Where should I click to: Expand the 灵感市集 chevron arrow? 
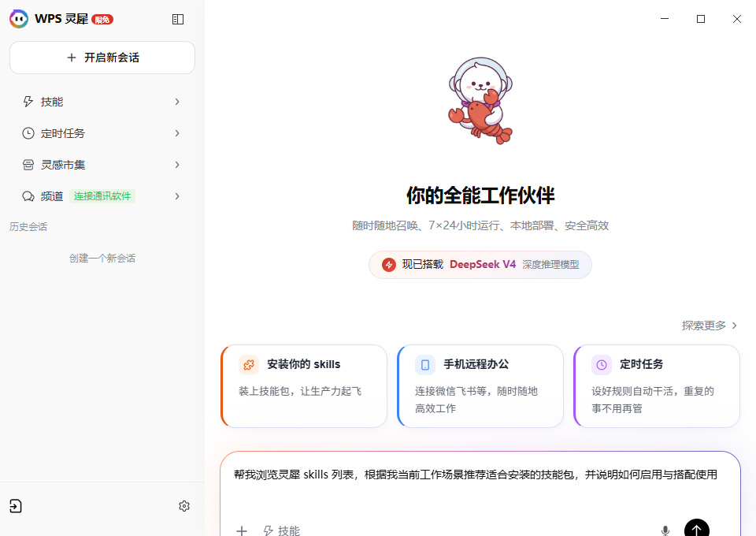pyautogui.click(x=177, y=165)
